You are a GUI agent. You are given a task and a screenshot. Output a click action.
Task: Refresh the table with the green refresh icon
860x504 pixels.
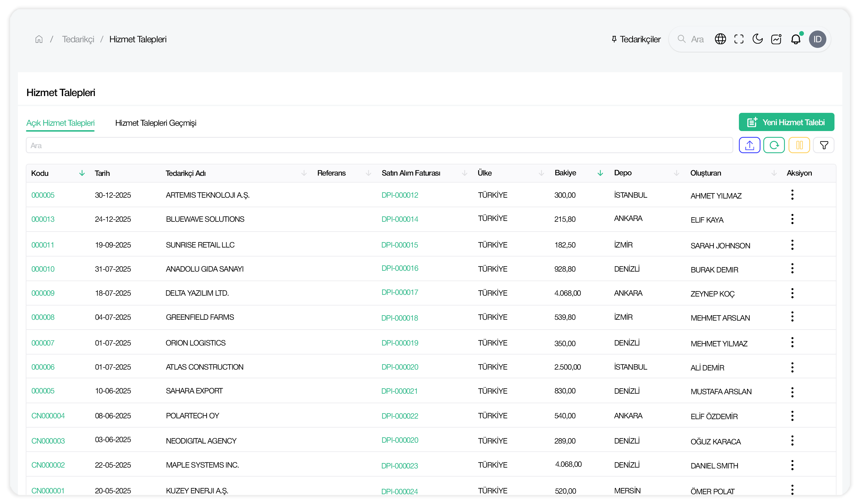point(774,145)
